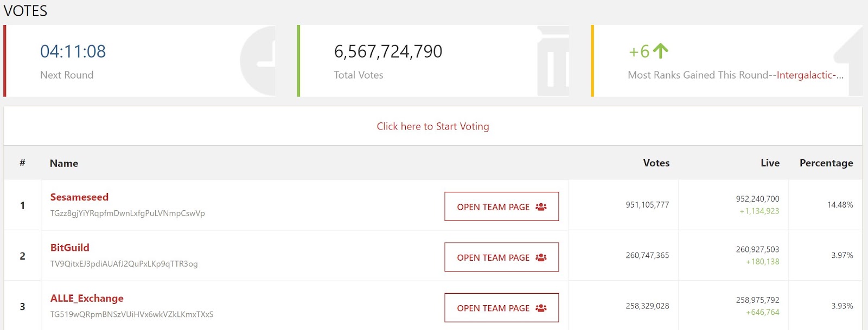Click the 04:11:08 countdown timer
868x330 pixels.
(73, 51)
